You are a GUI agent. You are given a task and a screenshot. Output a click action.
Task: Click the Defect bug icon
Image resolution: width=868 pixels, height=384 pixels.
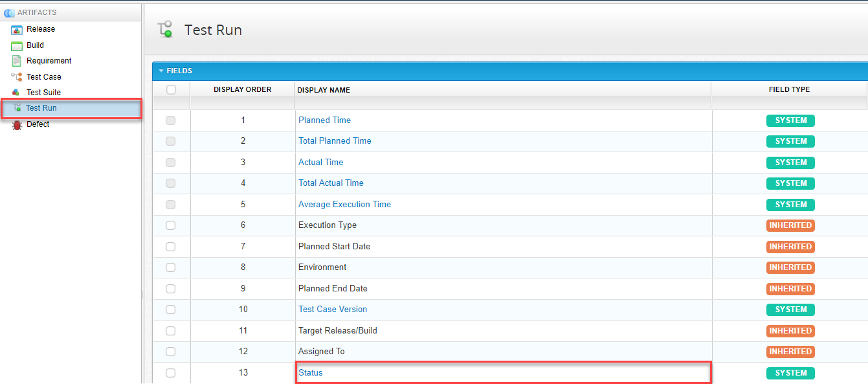pos(17,124)
